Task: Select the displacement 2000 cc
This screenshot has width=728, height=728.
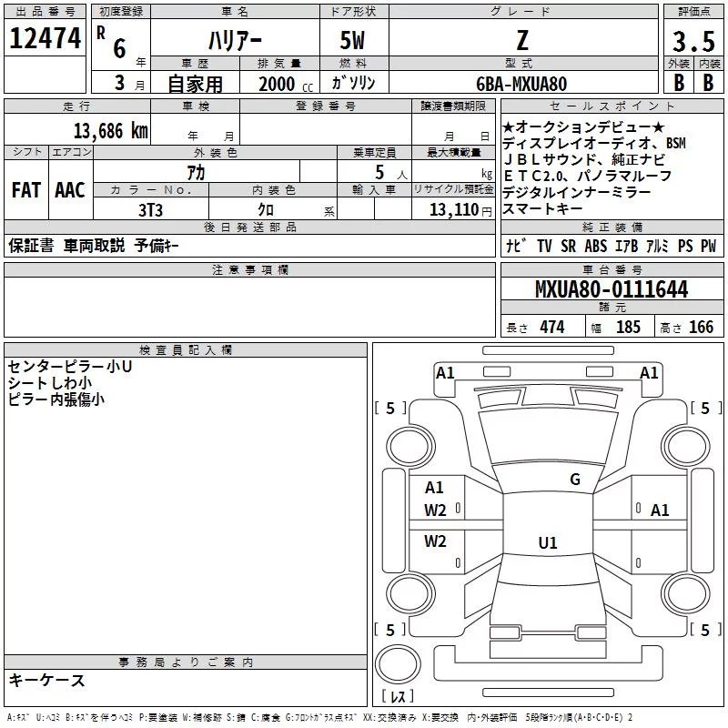Action: click(x=286, y=84)
